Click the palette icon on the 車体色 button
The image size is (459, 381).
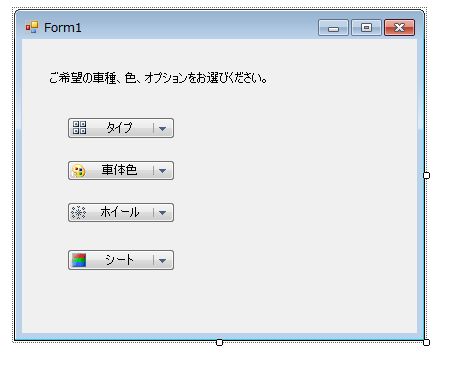click(79, 171)
